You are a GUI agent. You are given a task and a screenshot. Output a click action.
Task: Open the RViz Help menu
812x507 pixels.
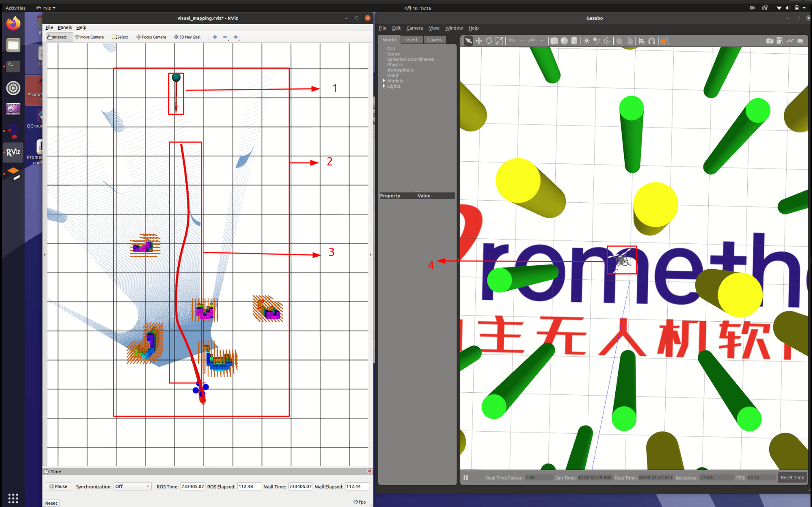[x=81, y=27]
